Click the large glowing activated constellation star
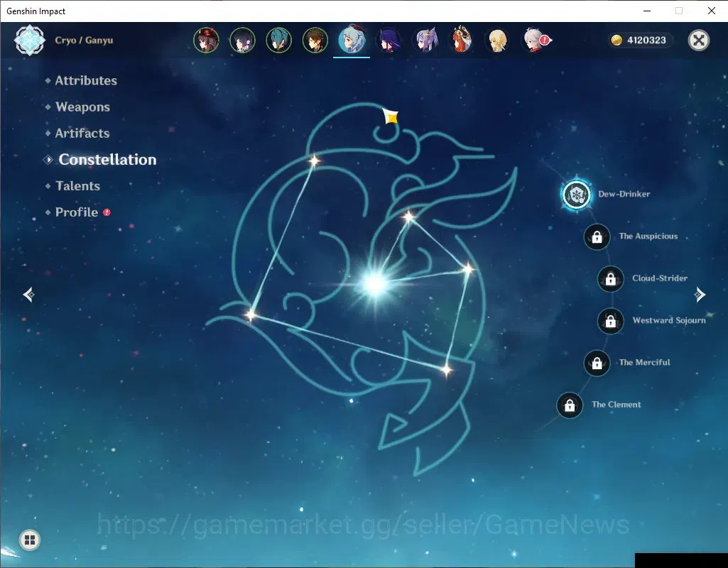 pyautogui.click(x=375, y=283)
